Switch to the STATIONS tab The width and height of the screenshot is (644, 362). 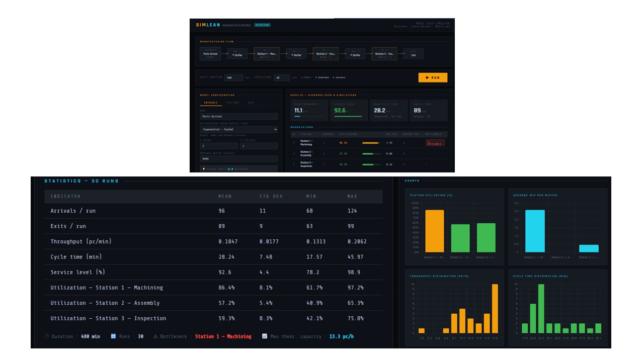(x=232, y=103)
